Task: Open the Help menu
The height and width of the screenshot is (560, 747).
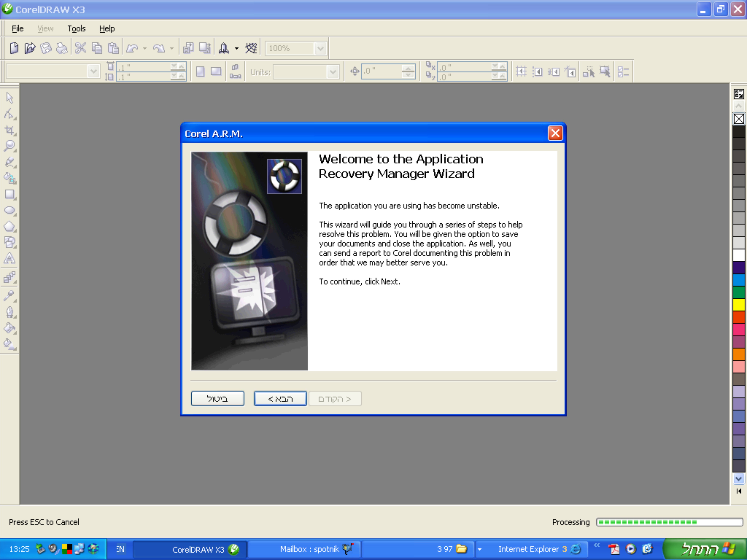Action: tap(107, 29)
